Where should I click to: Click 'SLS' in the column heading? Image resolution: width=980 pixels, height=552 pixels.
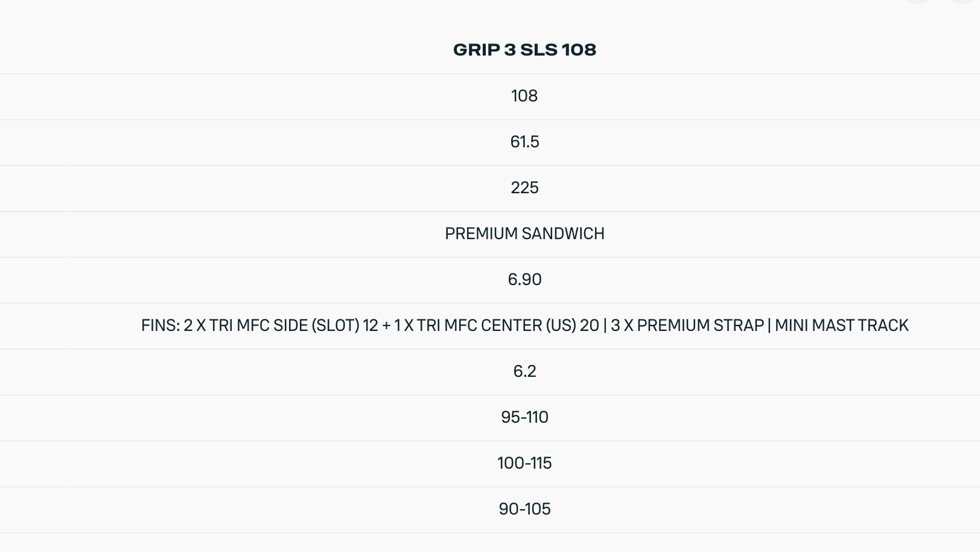coord(538,50)
